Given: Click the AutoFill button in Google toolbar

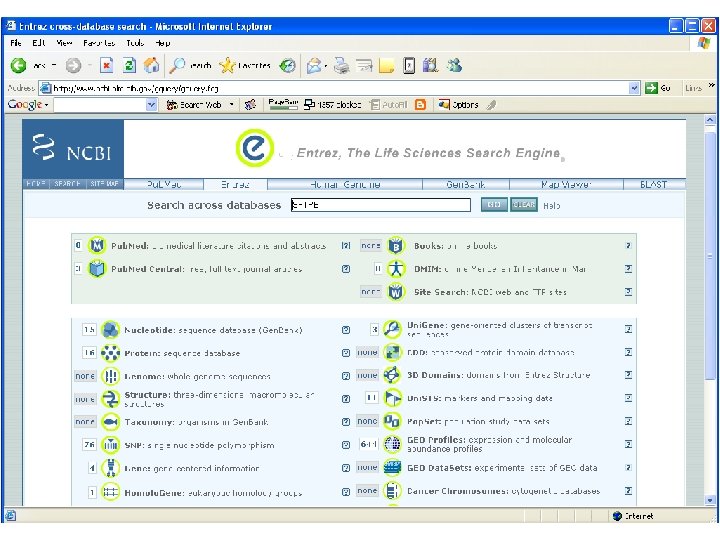Looking at the screenshot, I should (x=388, y=105).
